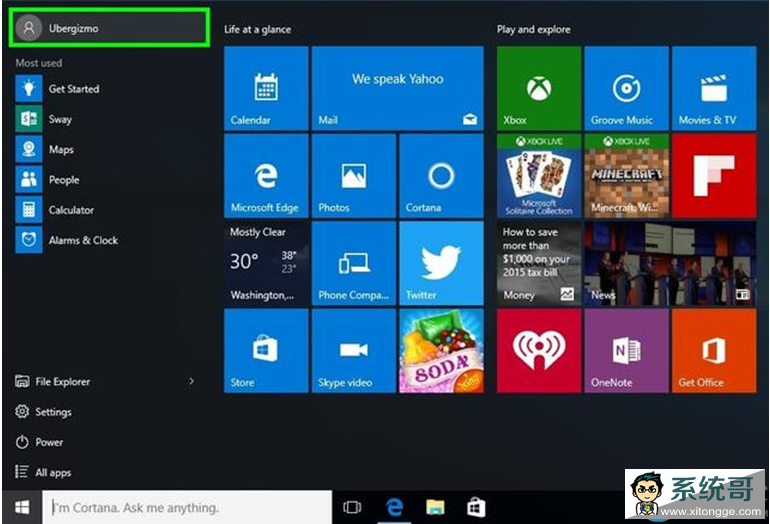Open Microsoft Solitaire Collection tile
This screenshot has height=524, width=770.
(539, 176)
